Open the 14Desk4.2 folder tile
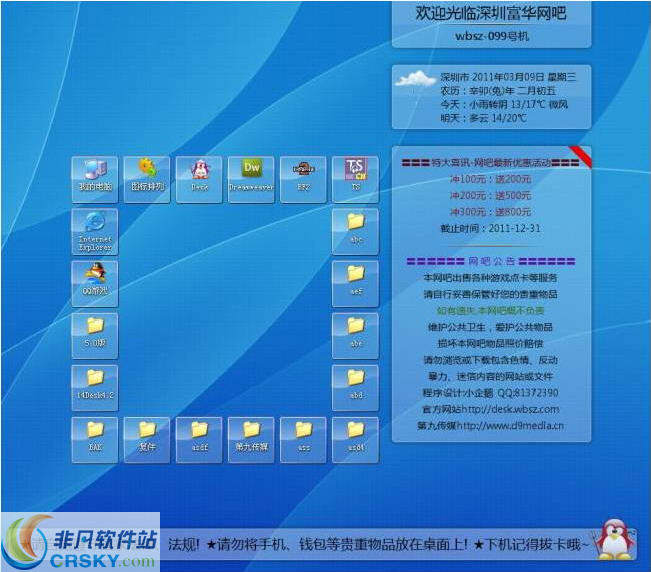651x572 pixels. [x=95, y=388]
